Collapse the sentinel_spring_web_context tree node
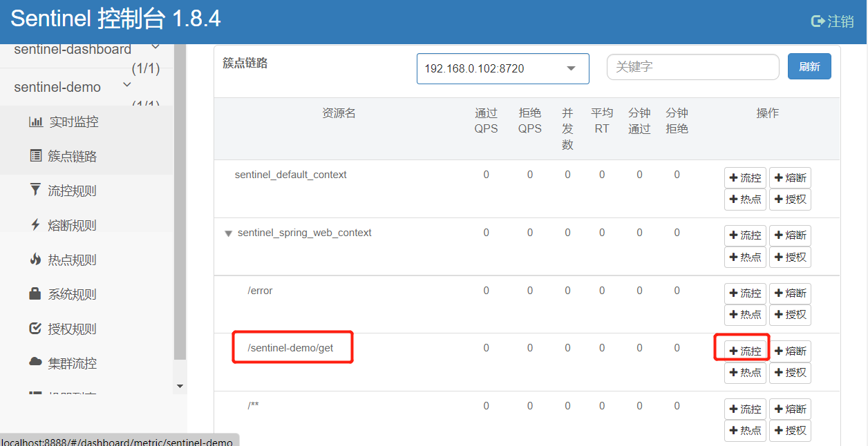This screenshot has width=868, height=446. pyautogui.click(x=229, y=234)
